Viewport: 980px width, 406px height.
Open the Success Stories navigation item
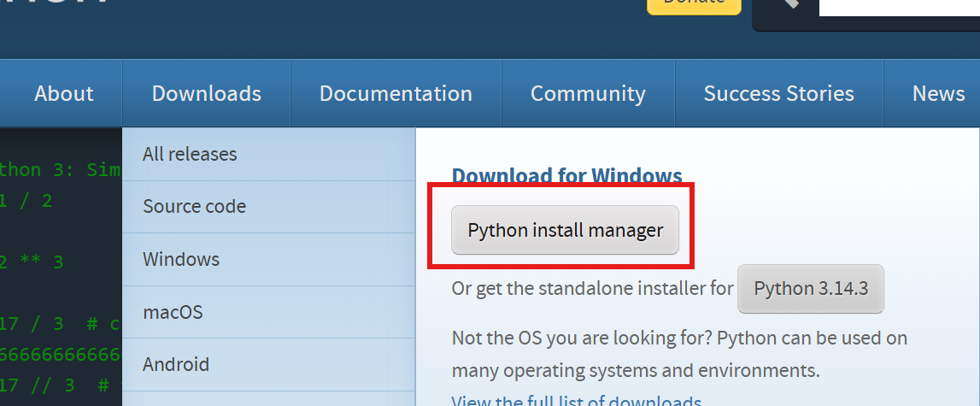778,94
